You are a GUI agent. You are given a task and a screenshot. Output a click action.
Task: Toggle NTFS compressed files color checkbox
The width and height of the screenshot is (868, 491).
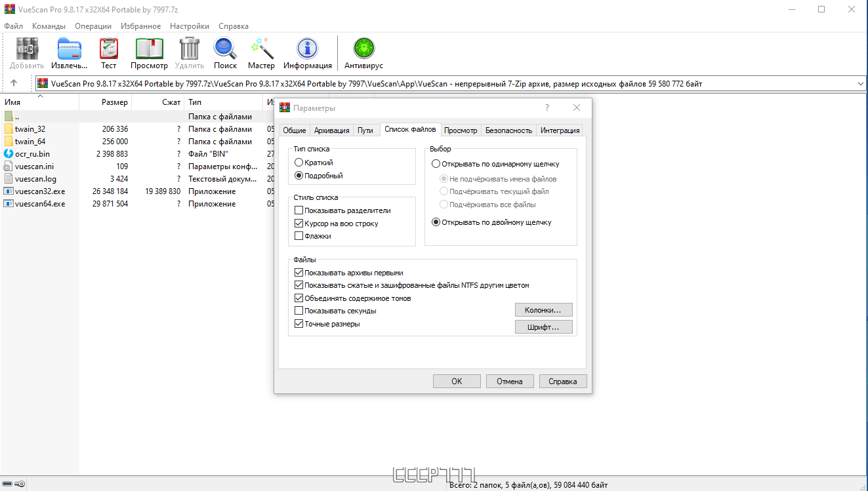[299, 285]
